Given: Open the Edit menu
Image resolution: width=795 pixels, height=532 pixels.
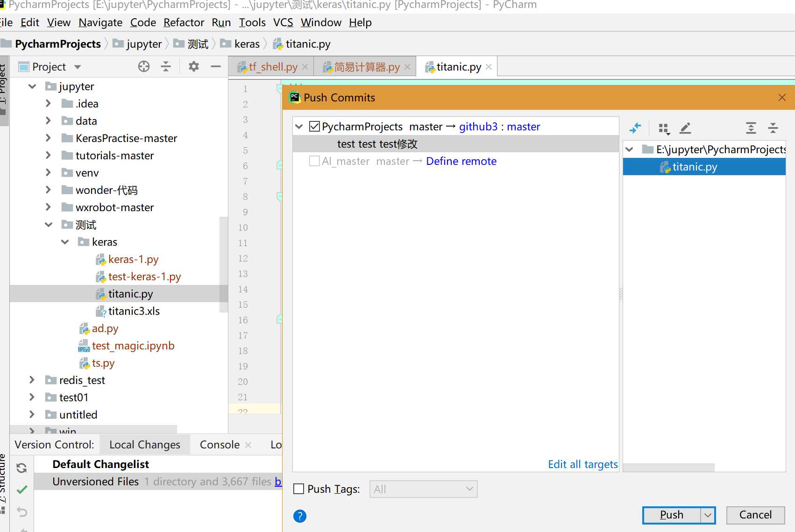Looking at the screenshot, I should 30,22.
